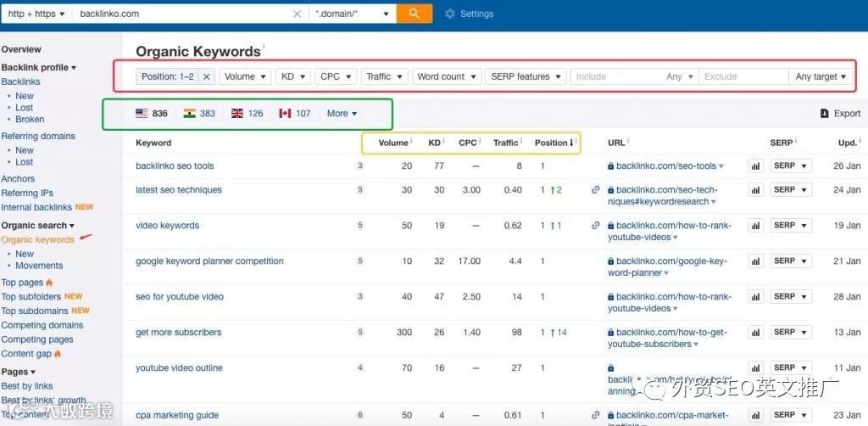Open chart icon for latest seo techniques
The height and width of the screenshot is (426, 868).
755,190
